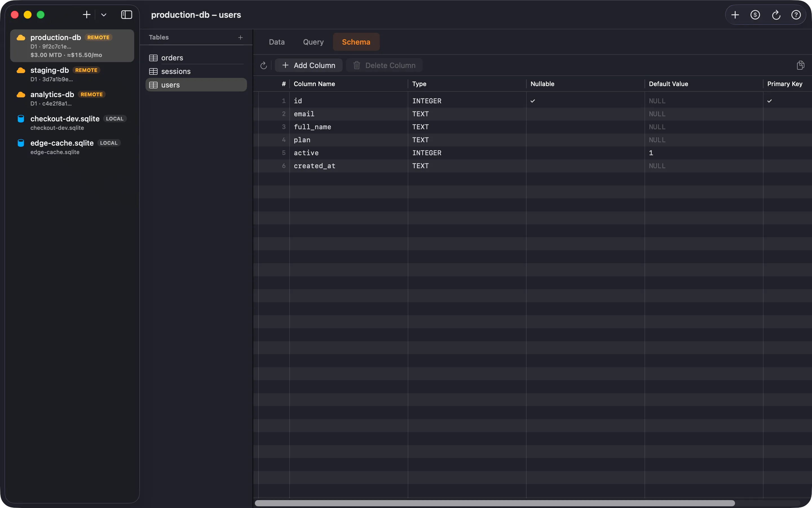Screen dimensions: 812x508
Task: Refresh schema with the reload icon beside Add Column
Action: [264, 65]
